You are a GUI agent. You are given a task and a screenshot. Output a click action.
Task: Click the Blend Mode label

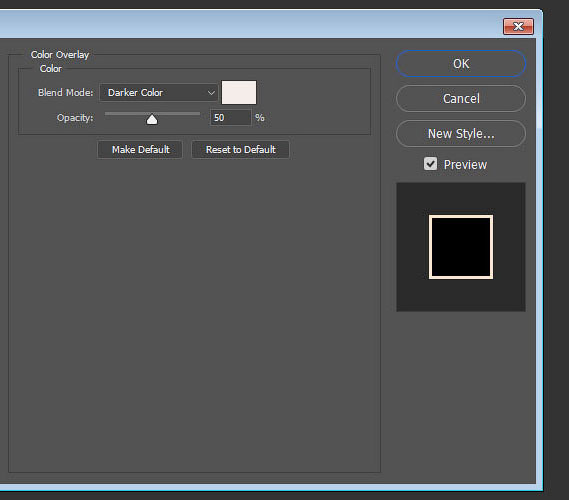[65, 93]
